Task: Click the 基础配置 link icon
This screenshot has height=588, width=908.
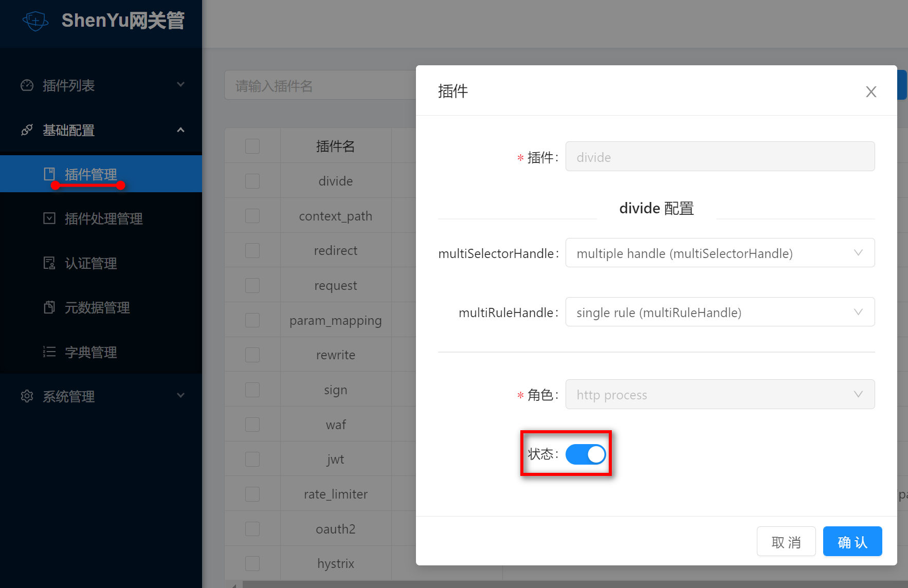Action: [26, 130]
